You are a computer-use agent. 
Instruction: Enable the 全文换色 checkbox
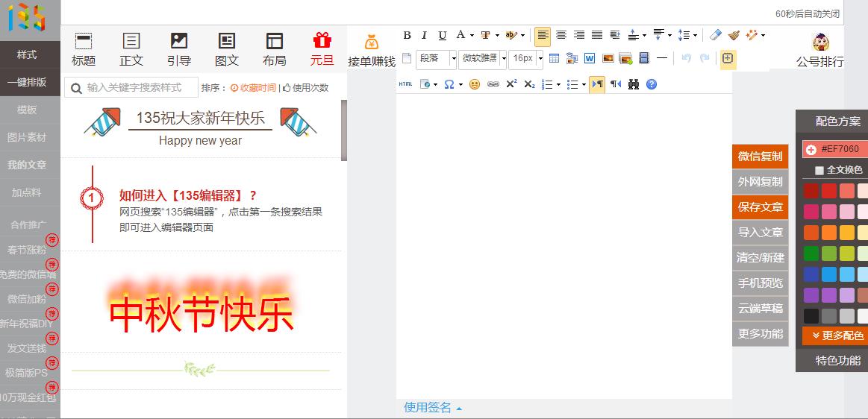(x=819, y=170)
